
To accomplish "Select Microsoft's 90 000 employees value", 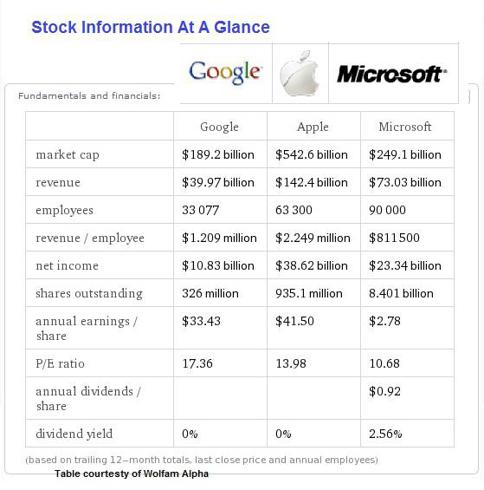I will tap(387, 210).
